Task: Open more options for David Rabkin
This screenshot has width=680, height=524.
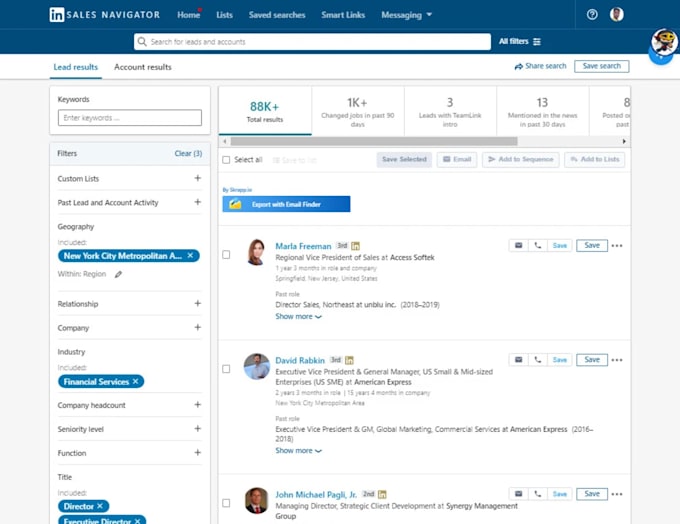Action: point(617,360)
